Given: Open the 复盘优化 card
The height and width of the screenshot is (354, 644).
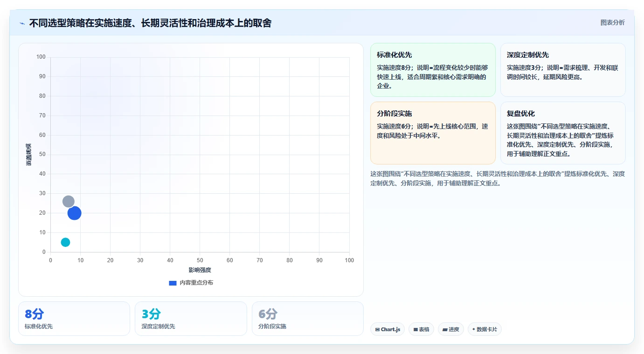Looking at the screenshot, I should [563, 133].
